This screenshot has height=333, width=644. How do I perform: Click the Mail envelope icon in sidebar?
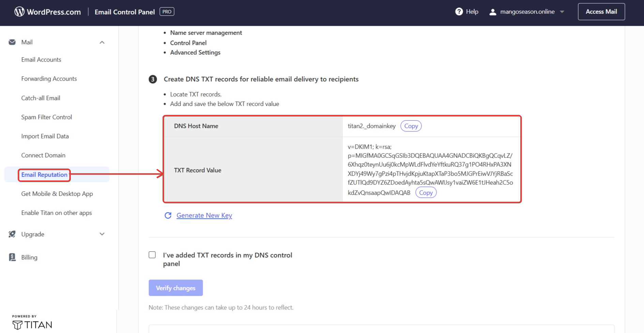point(12,42)
